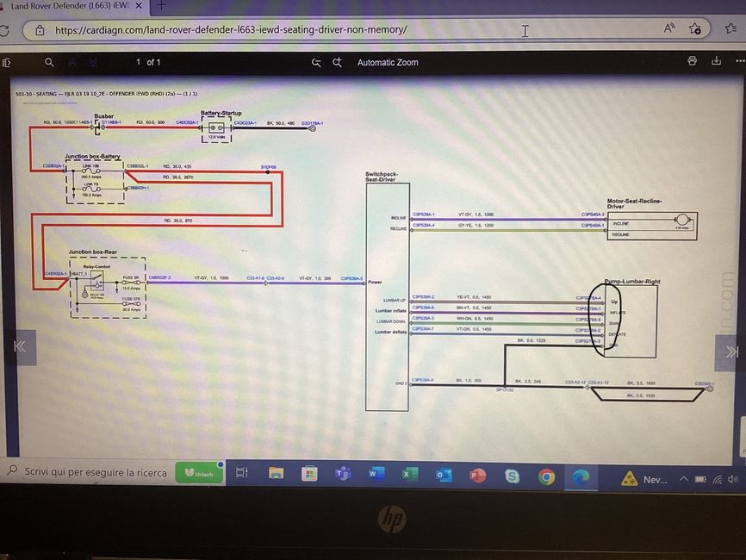Screen dimensions: 746x560
Task: Click the "Junction box-Rear" label
Action: coord(92,252)
